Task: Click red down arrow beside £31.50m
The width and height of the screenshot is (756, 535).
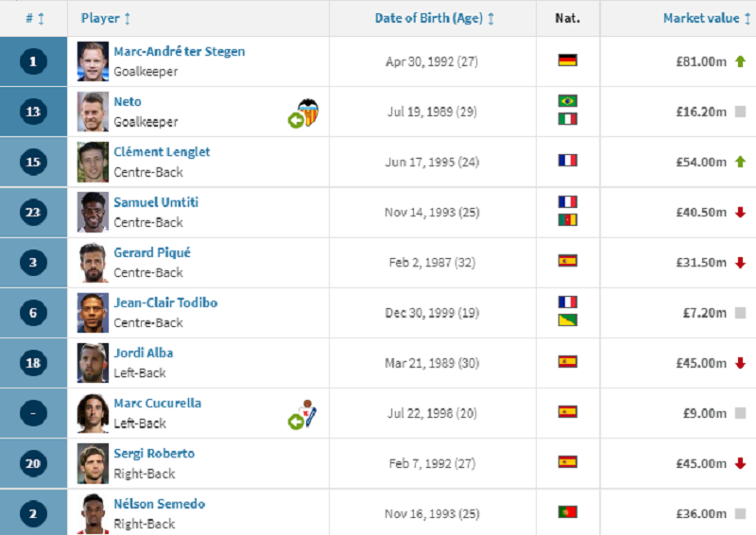Action: pos(740,262)
